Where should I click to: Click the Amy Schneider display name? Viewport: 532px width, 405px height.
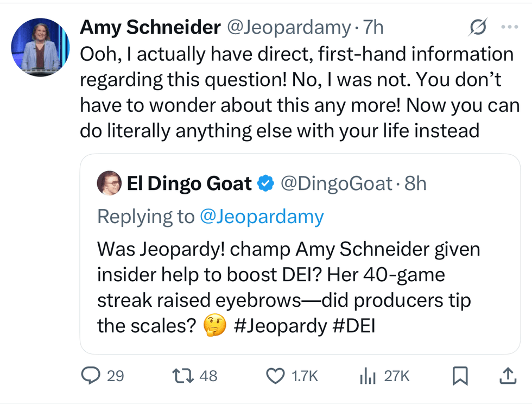(x=149, y=27)
